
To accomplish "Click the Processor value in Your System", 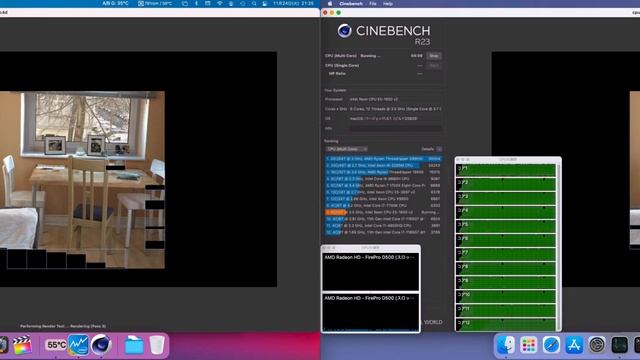I will 374,99.
